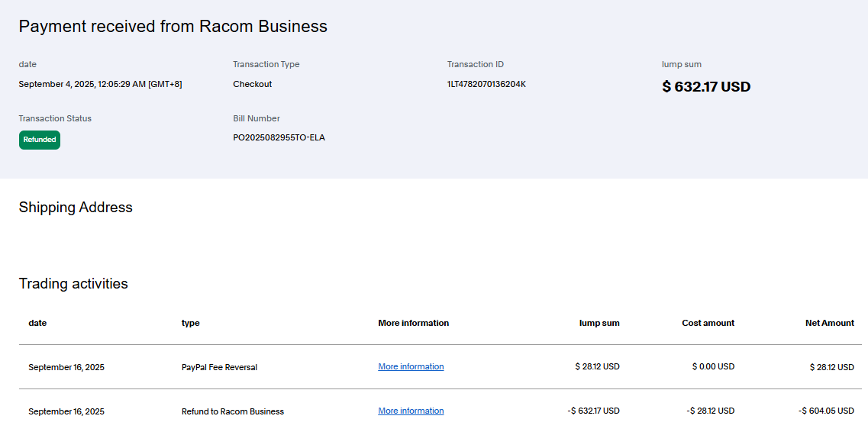Click the bold $632.17 USD total at top
Screen dimensions: 868x432
tap(706, 86)
